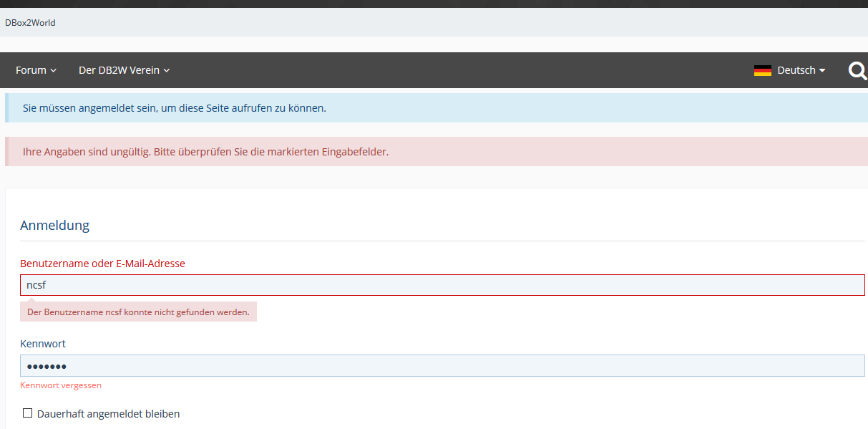Viewport: 868px width, 429px height.
Task: Open the language dropdown caret beside Deutsch
Action: pyautogui.click(x=822, y=70)
